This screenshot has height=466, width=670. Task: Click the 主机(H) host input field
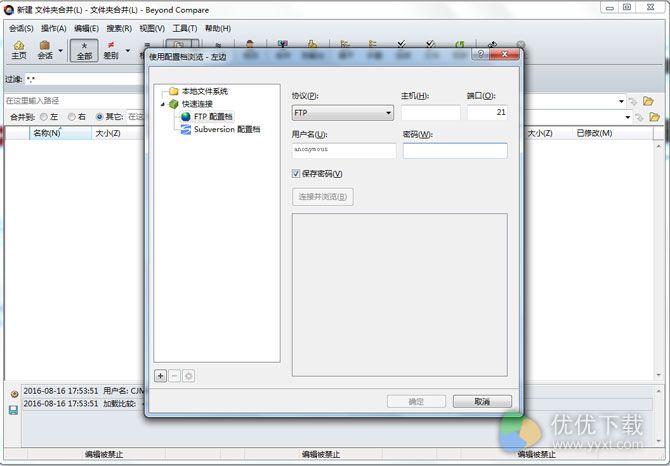tap(431, 113)
